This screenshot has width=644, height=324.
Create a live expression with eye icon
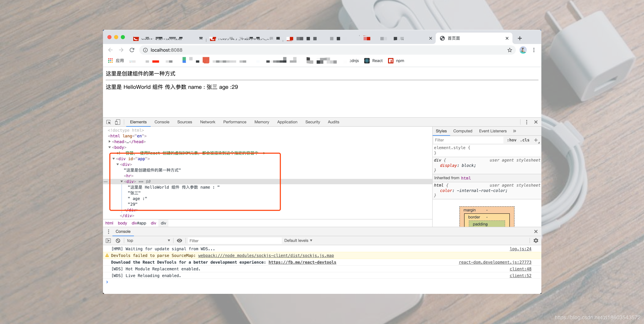(179, 241)
